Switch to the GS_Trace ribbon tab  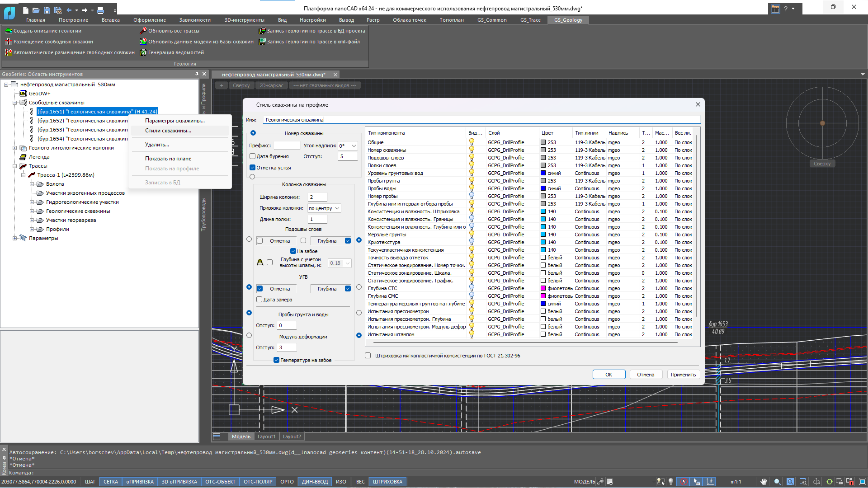[530, 20]
